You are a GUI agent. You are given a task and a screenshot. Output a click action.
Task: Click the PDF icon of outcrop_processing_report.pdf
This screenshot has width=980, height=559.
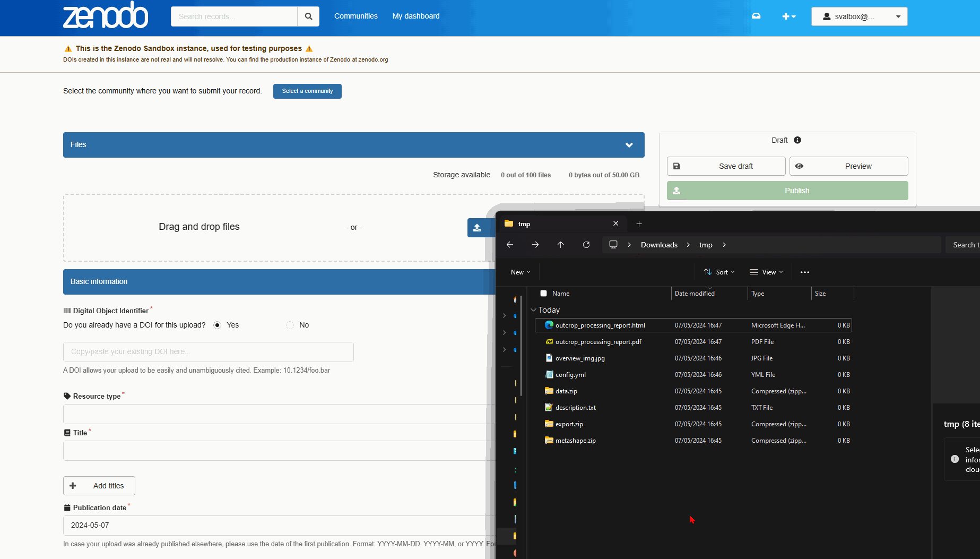pyautogui.click(x=549, y=341)
